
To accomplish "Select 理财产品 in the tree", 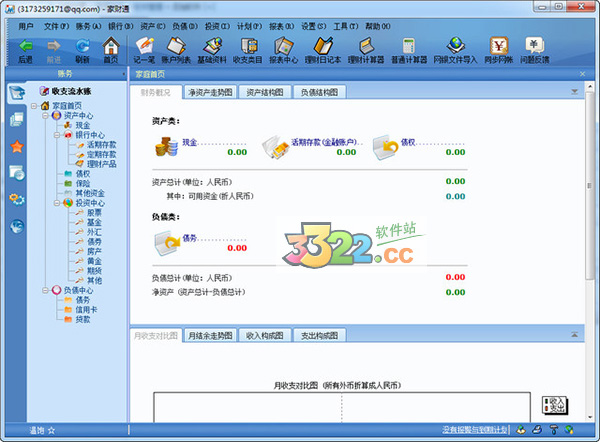I will [x=101, y=164].
